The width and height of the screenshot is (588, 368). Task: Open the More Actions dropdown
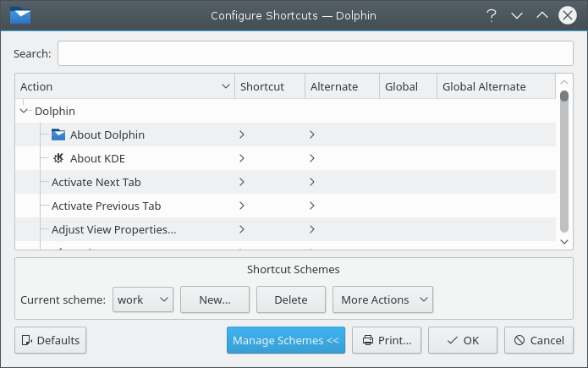(x=382, y=299)
